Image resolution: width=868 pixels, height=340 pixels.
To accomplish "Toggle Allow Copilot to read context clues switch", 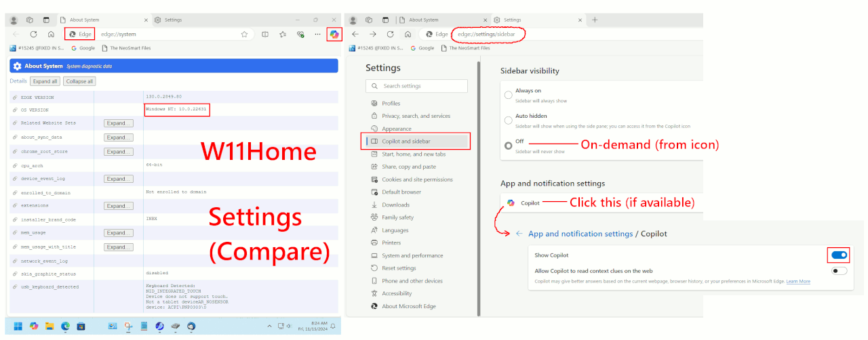I will (840, 271).
